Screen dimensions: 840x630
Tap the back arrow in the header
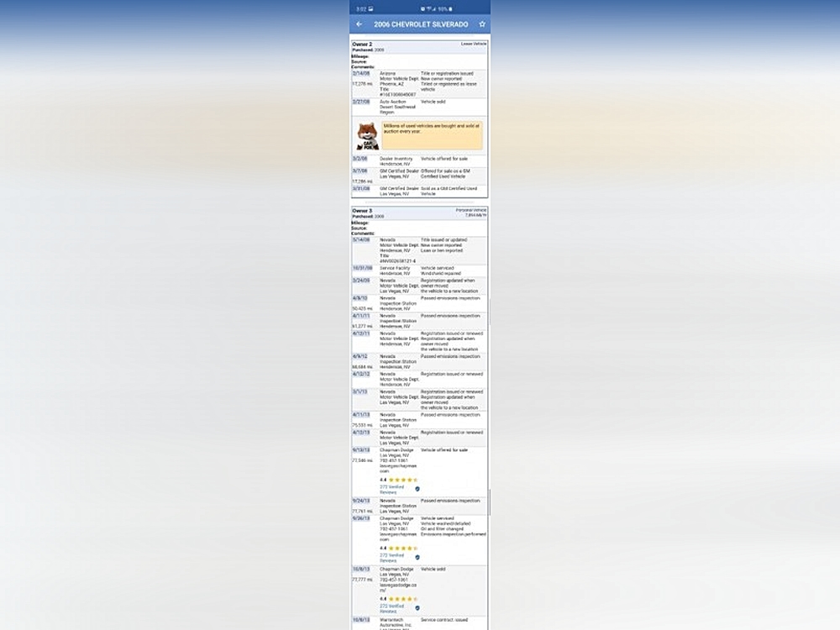[360, 24]
